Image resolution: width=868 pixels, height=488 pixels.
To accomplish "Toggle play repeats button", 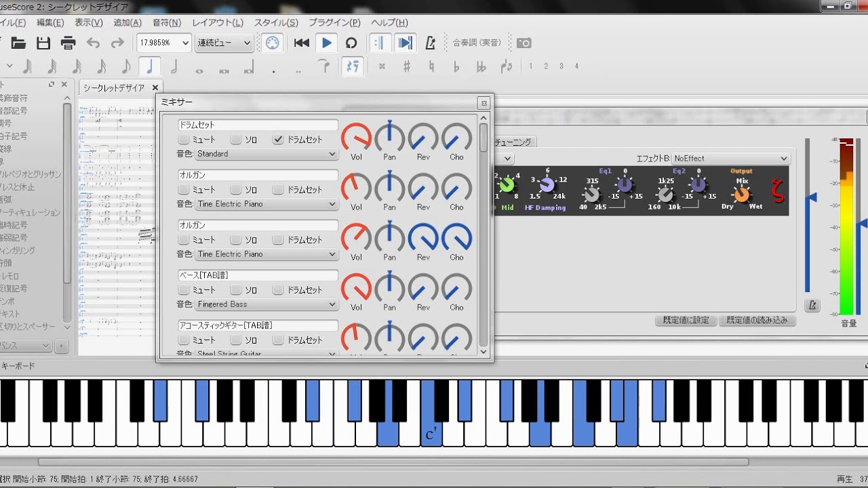I will (380, 43).
